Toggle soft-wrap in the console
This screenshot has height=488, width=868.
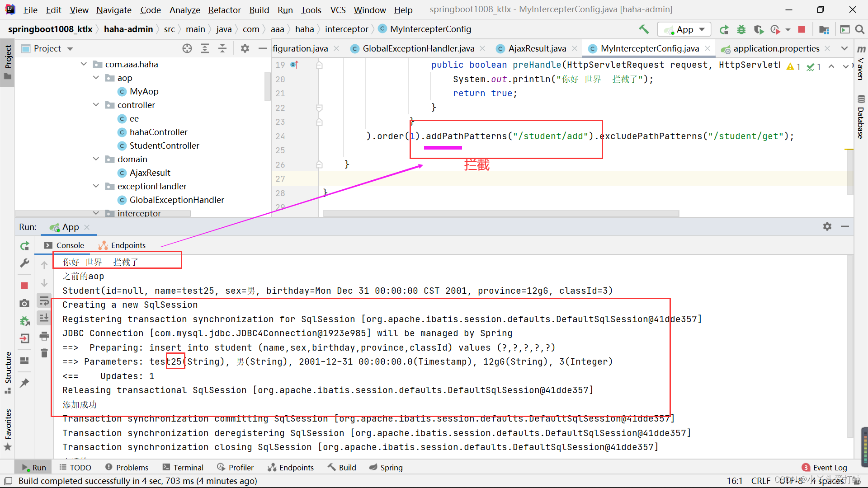tap(44, 300)
